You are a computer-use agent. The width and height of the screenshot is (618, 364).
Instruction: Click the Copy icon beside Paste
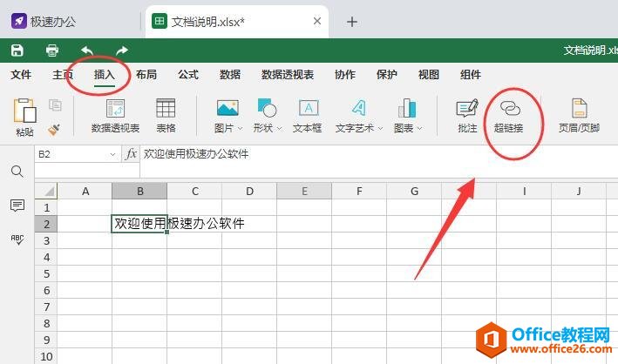(55, 105)
